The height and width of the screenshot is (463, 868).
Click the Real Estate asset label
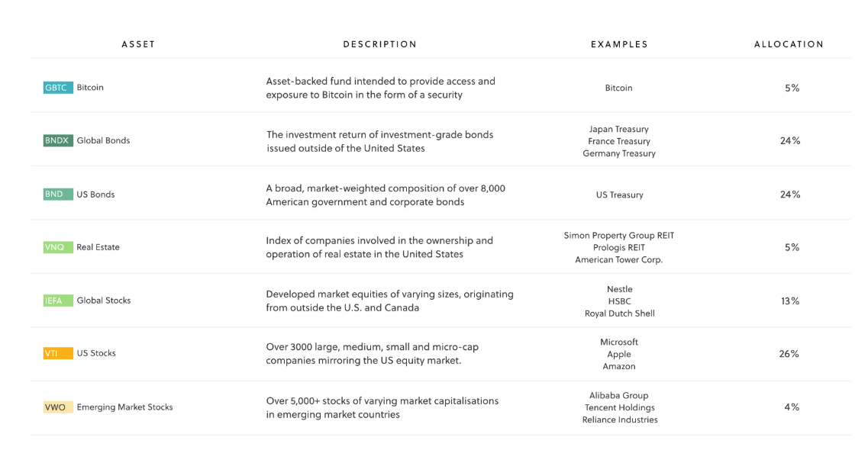click(98, 247)
